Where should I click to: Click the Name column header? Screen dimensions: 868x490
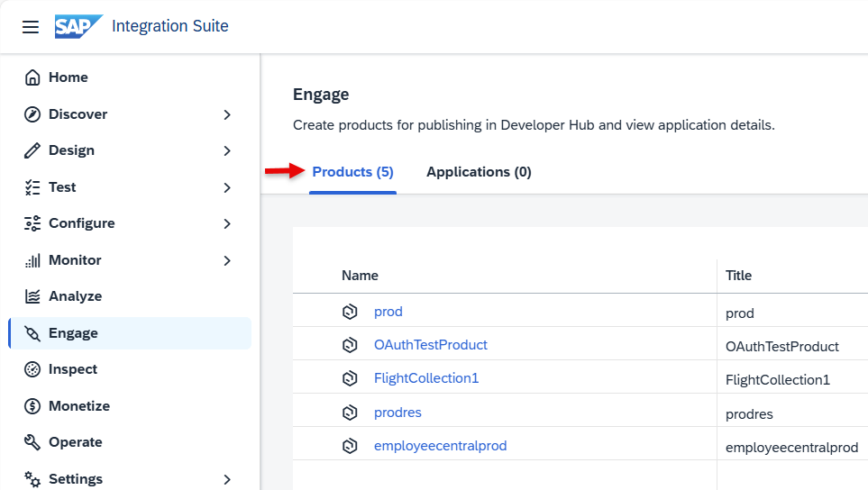(360, 276)
